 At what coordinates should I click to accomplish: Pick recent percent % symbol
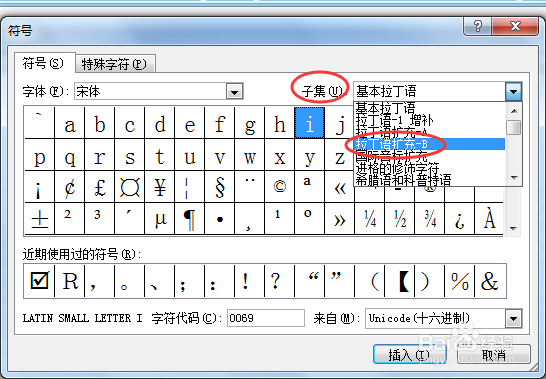click(460, 281)
